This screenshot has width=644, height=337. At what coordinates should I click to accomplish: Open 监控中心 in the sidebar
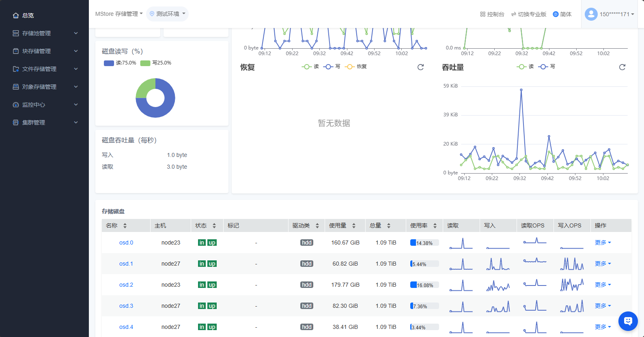(45, 105)
